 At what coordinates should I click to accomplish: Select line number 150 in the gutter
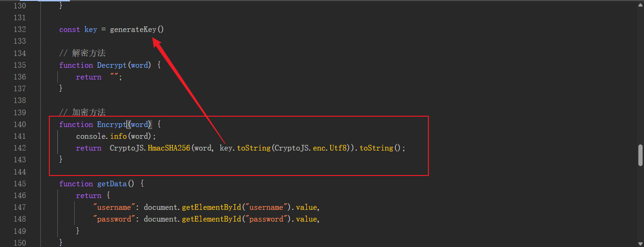[x=19, y=243]
